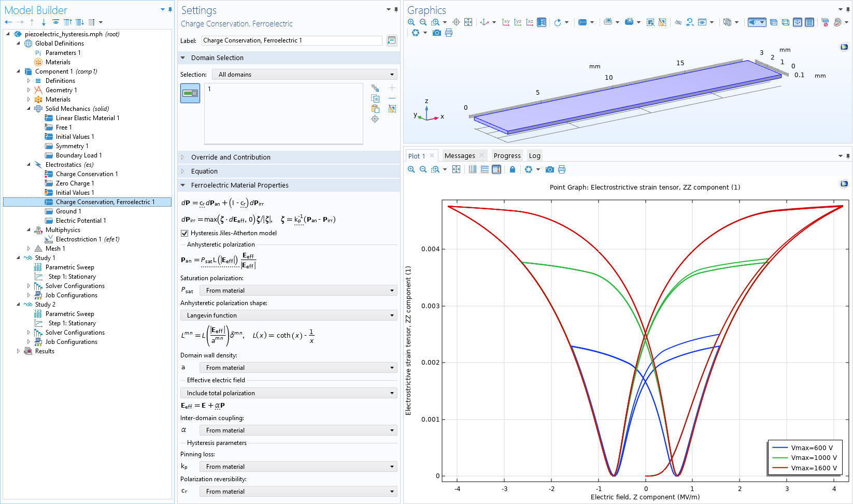Click the print icon in Graphics toolbar

coord(449,33)
